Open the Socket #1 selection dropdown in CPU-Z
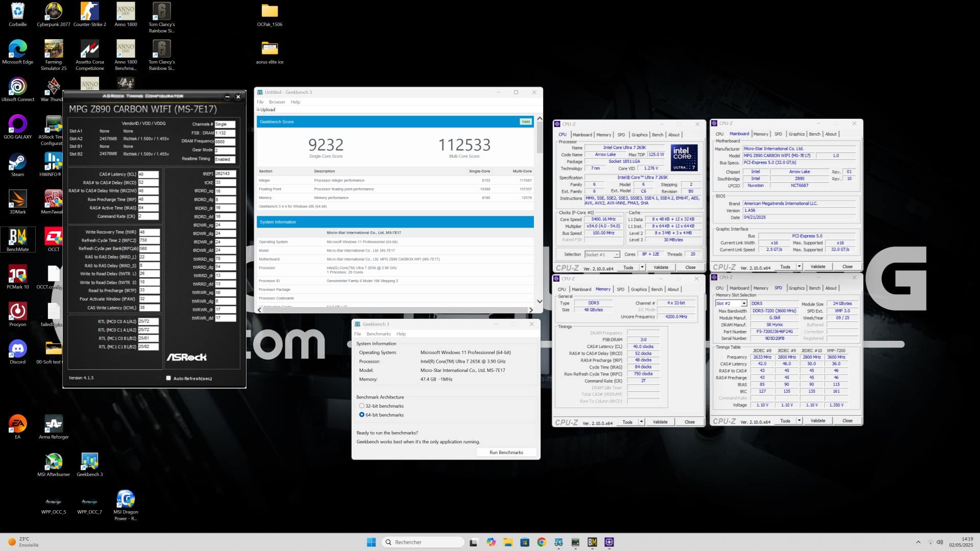The height and width of the screenshot is (551, 980). (602, 254)
